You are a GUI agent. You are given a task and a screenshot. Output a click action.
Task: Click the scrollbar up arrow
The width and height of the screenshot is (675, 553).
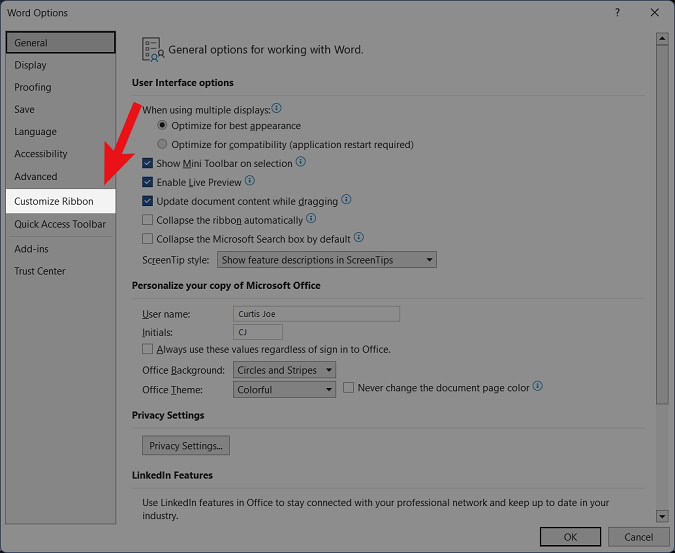[x=662, y=39]
